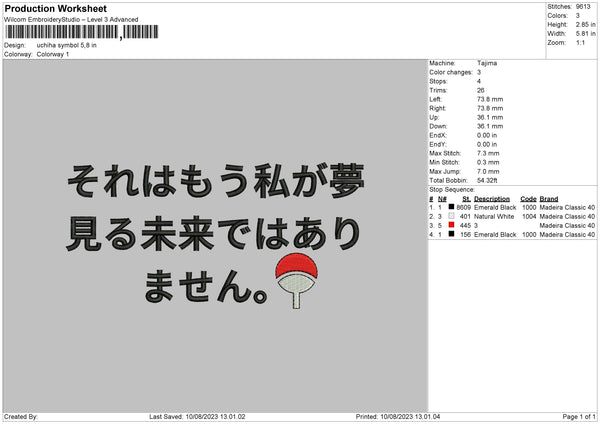Click the barcode under the worksheet title
Viewport: 600px width, 424px height.
point(82,32)
